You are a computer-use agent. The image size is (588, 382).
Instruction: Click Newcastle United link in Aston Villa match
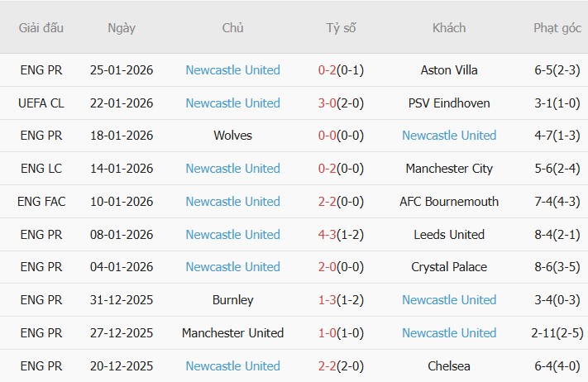point(232,70)
